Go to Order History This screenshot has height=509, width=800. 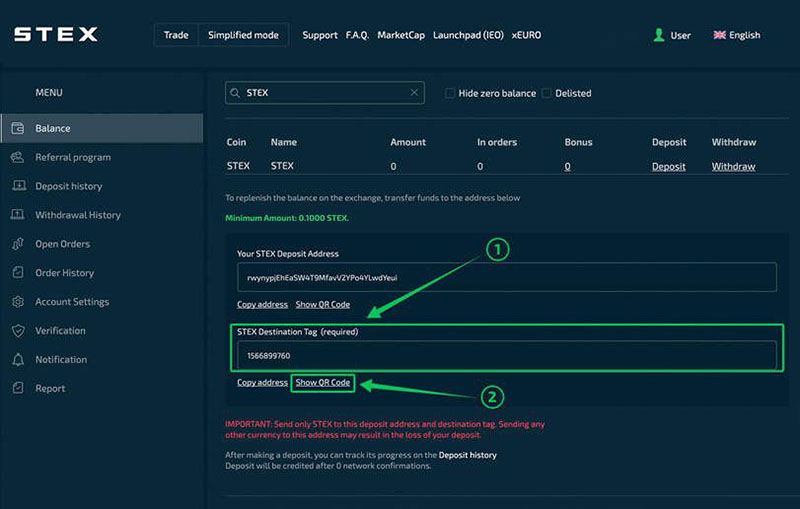pyautogui.click(x=65, y=273)
